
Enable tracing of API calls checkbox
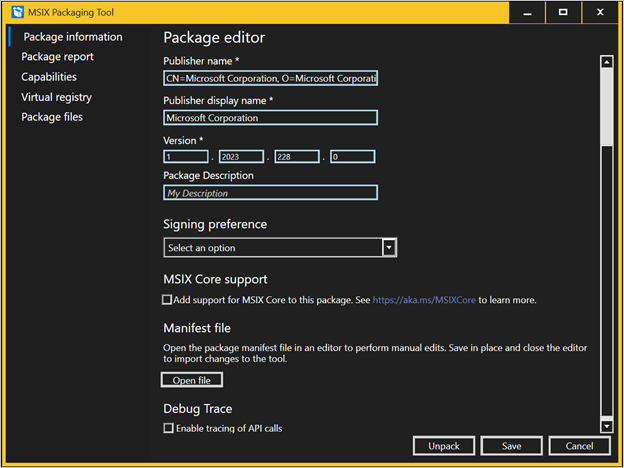tap(169, 428)
